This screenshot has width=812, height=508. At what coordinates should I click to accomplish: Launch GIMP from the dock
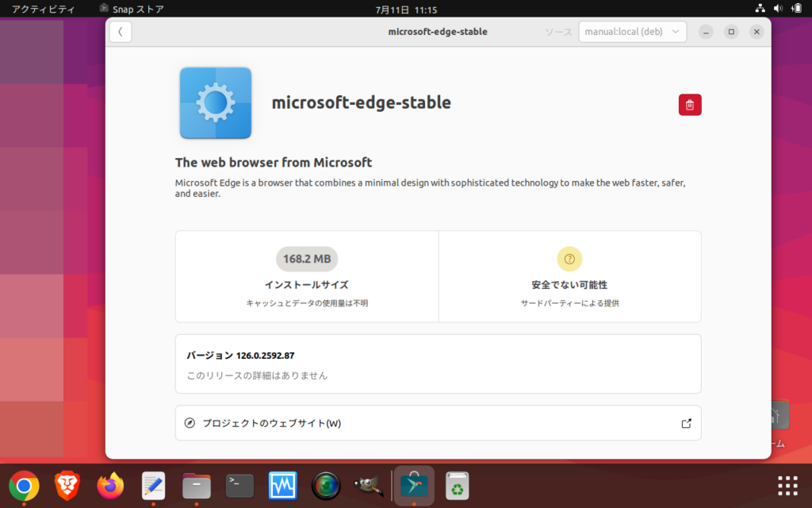pos(369,486)
